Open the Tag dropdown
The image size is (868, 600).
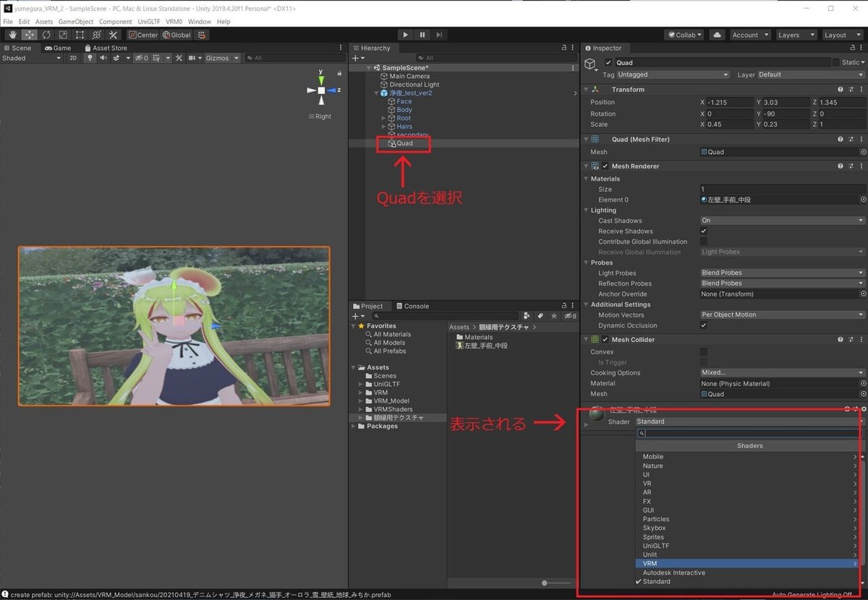(673, 74)
